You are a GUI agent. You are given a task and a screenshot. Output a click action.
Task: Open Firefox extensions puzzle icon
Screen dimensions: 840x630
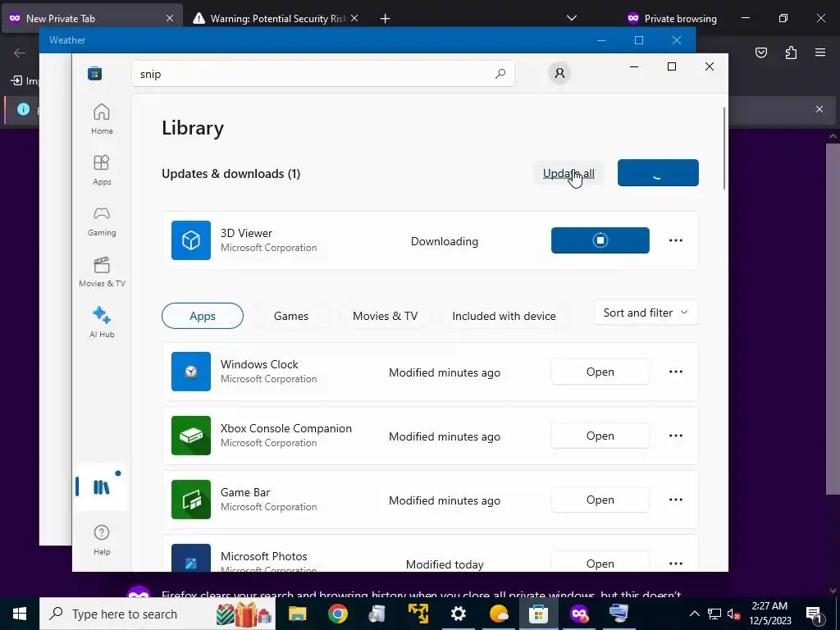click(791, 52)
